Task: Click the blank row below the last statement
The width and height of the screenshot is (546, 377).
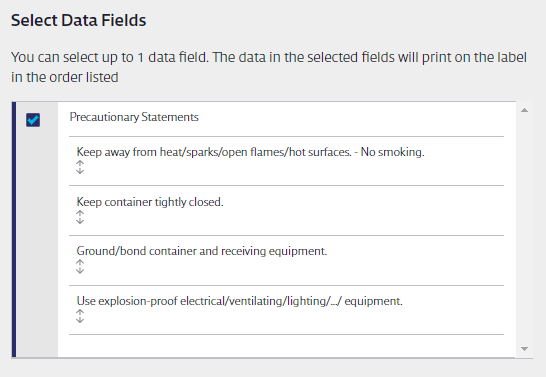Action: click(286, 346)
